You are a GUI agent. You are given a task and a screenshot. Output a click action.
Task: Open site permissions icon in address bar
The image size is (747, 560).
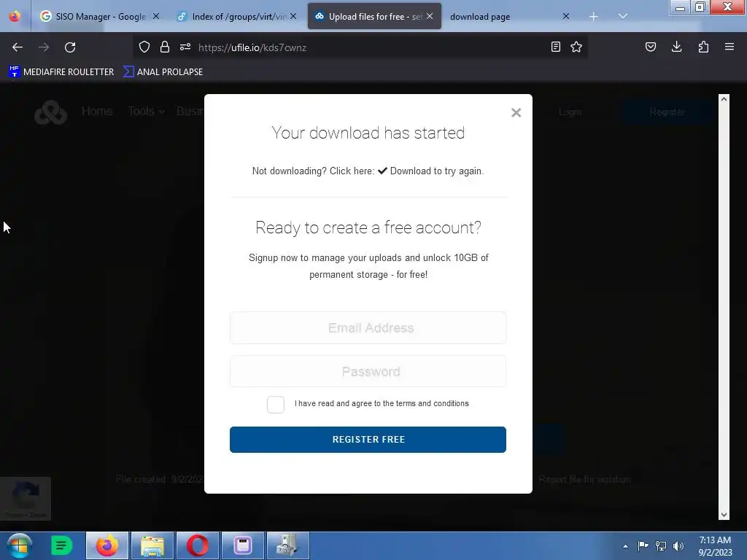click(185, 47)
